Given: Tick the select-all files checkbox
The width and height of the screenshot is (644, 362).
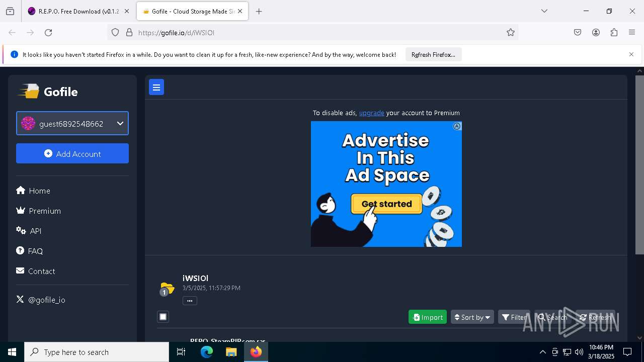Looking at the screenshot, I should tap(163, 317).
